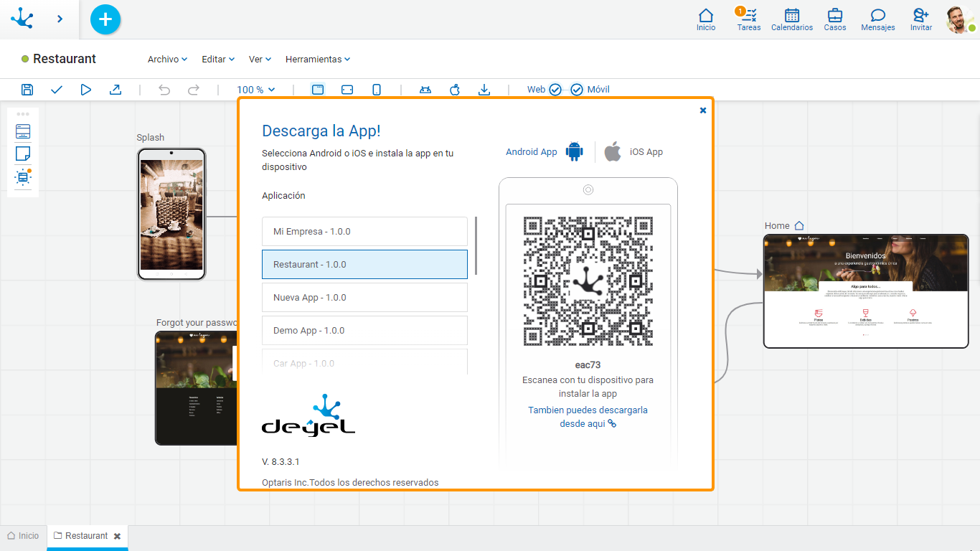Click the version text V. 8.3.3.1
The width and height of the screenshot is (980, 551).
(281, 461)
